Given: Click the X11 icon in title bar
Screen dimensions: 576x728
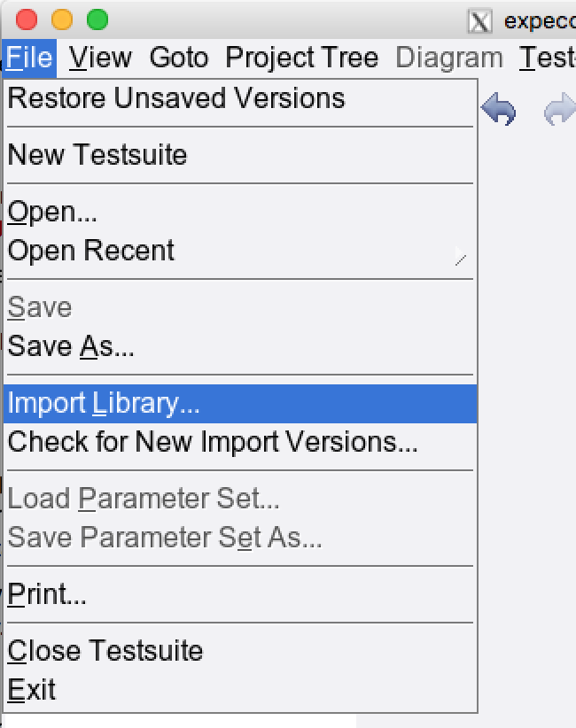Looking at the screenshot, I should pyautogui.click(x=479, y=20).
